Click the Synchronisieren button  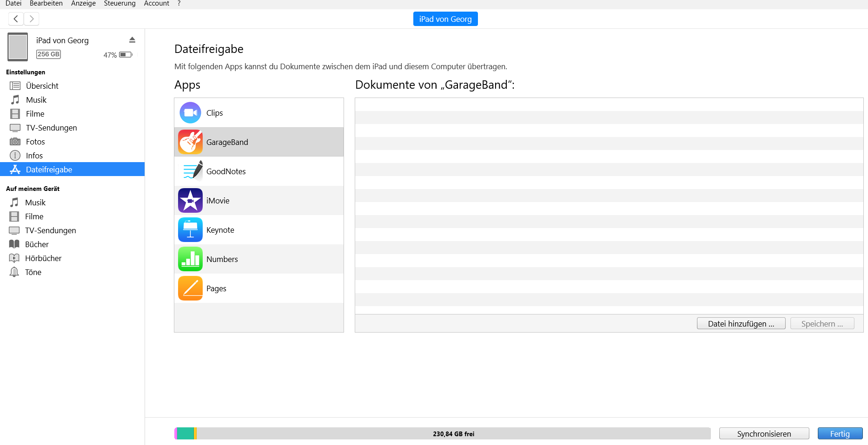[764, 434]
